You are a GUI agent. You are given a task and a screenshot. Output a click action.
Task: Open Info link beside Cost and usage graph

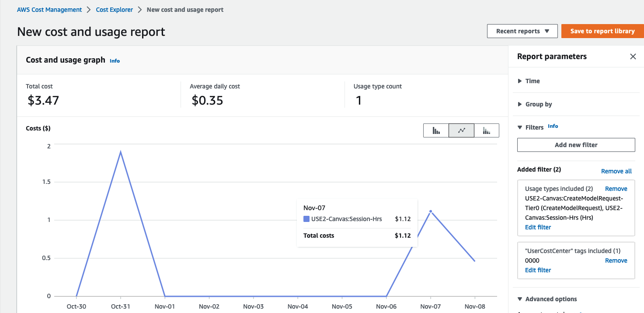tap(115, 61)
